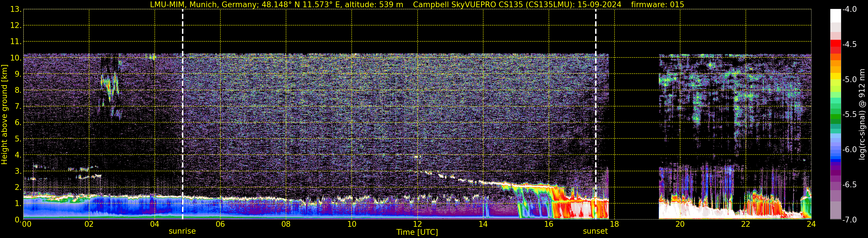Click the yellow colorbar segment
Screen dimensions: 868x238
[x=836, y=76]
